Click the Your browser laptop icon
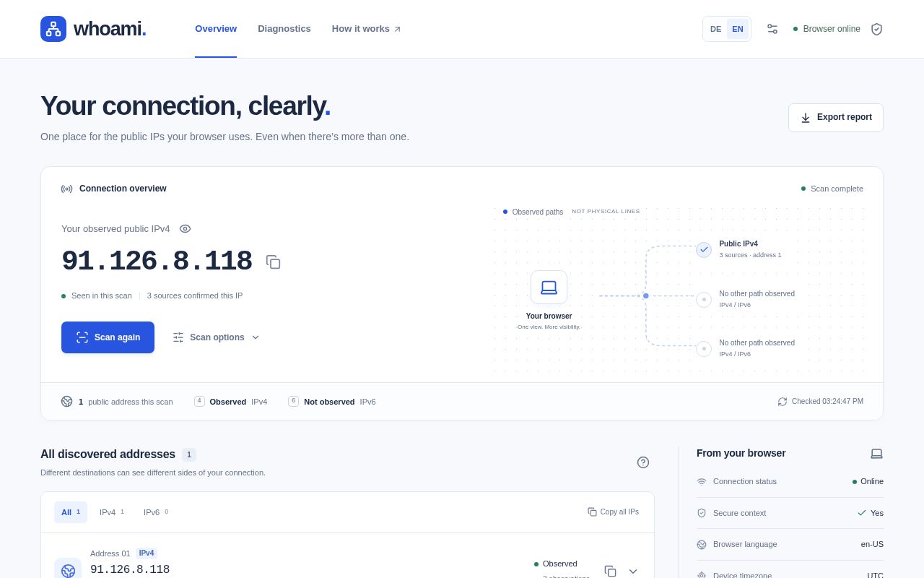Image resolution: width=924 pixels, height=578 pixels. pos(549,287)
